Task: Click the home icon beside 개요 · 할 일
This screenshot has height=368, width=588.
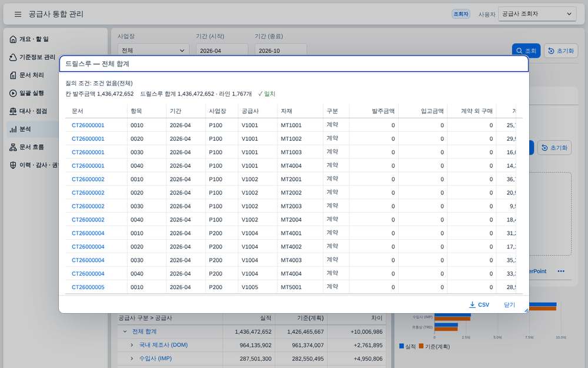Action: [13, 39]
